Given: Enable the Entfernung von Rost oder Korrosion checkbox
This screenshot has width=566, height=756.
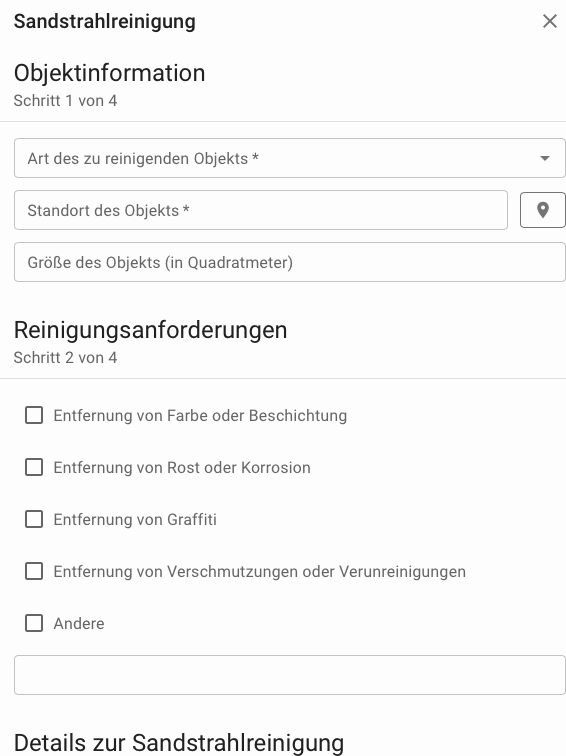Looking at the screenshot, I should [x=34, y=467].
